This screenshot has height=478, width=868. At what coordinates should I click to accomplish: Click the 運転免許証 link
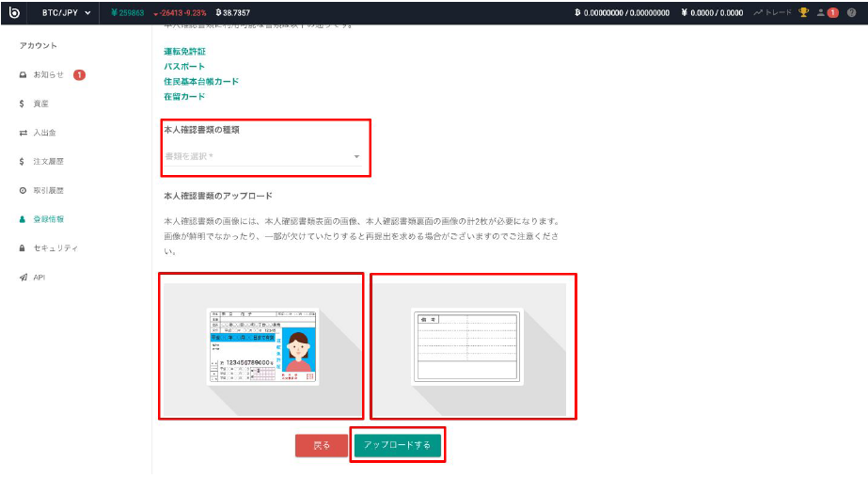click(184, 52)
